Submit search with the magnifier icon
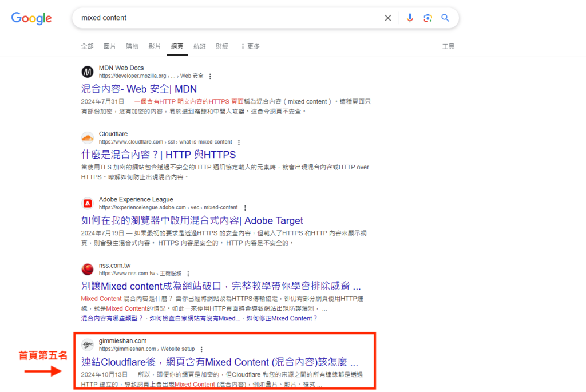Screen dimensions: 586x392 [x=445, y=18]
